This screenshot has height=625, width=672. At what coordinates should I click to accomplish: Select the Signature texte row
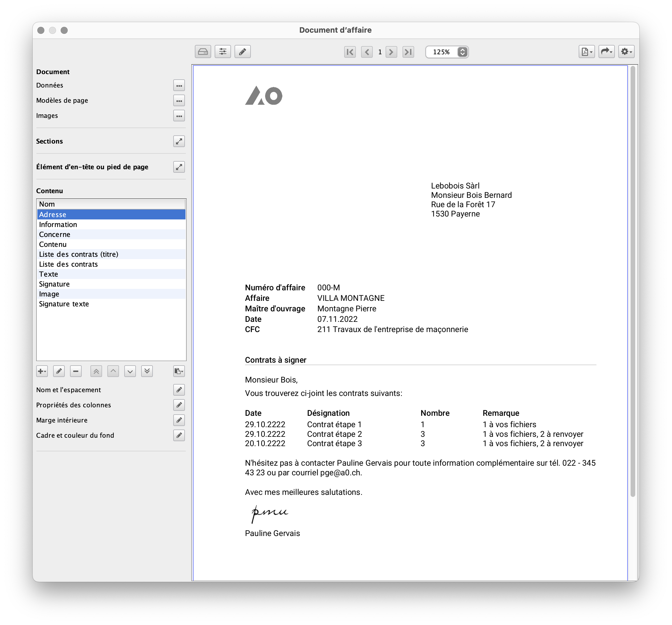point(111,304)
